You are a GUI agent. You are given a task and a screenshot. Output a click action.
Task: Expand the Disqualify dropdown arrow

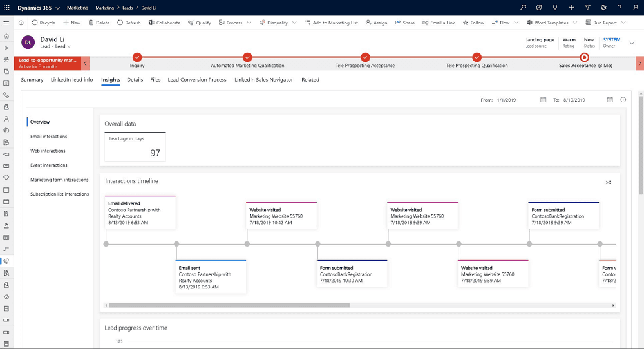click(294, 23)
